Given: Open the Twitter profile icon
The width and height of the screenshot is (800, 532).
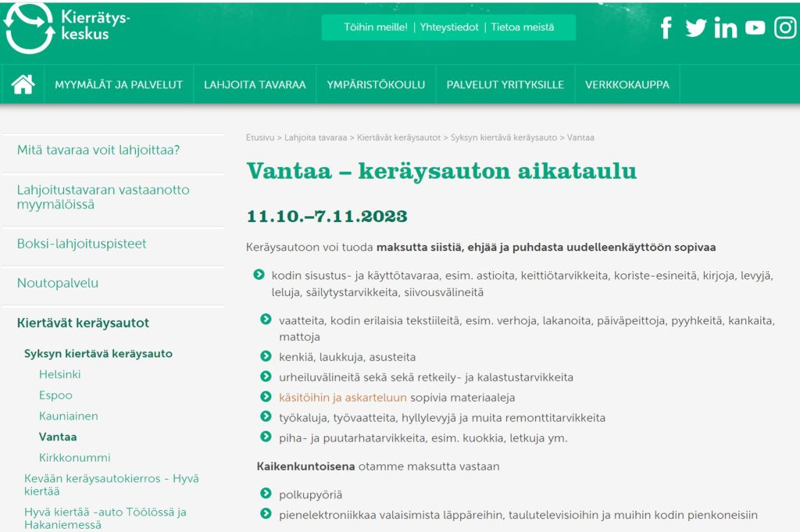Looking at the screenshot, I should point(695,28).
